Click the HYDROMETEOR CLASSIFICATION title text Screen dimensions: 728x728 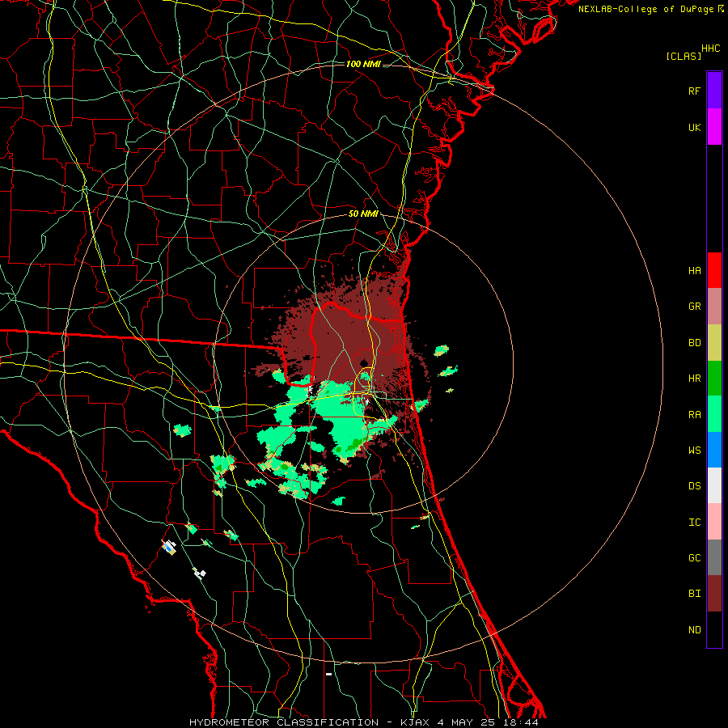[x=284, y=722]
